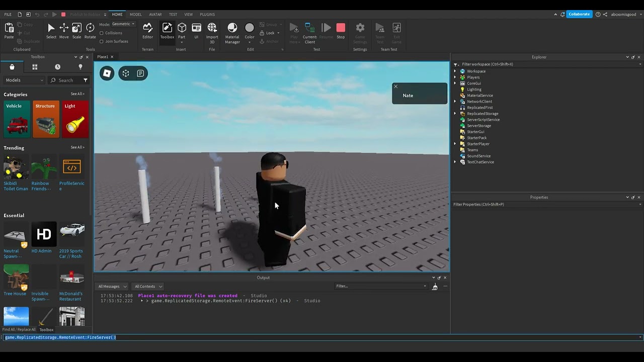Screen dimensions: 644x362
Task: Activate the Rotate tool
Action: point(90,31)
